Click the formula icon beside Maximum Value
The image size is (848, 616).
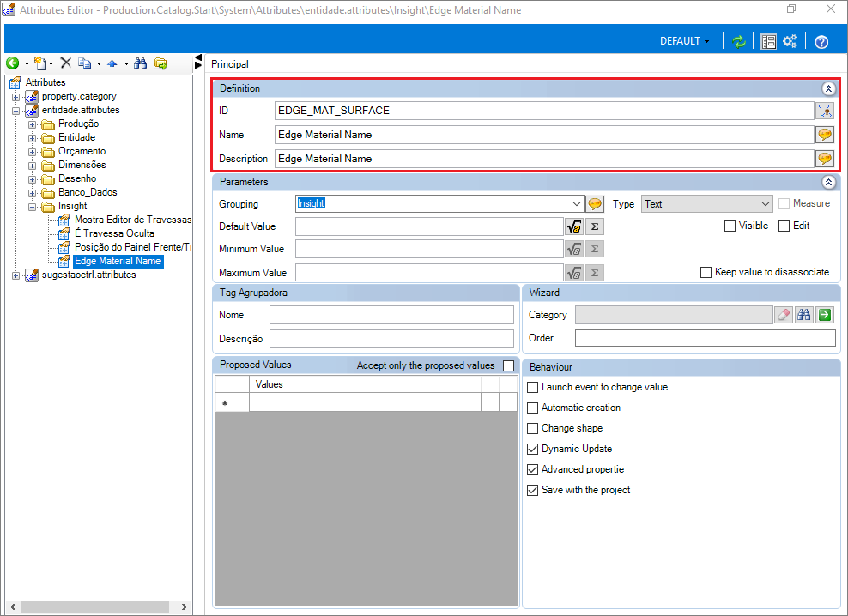coord(574,273)
